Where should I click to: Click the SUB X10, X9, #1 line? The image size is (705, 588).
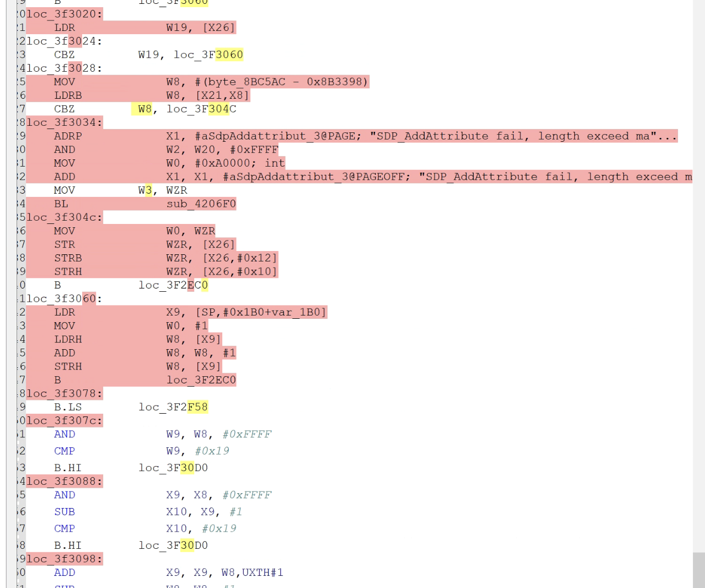coord(148,512)
